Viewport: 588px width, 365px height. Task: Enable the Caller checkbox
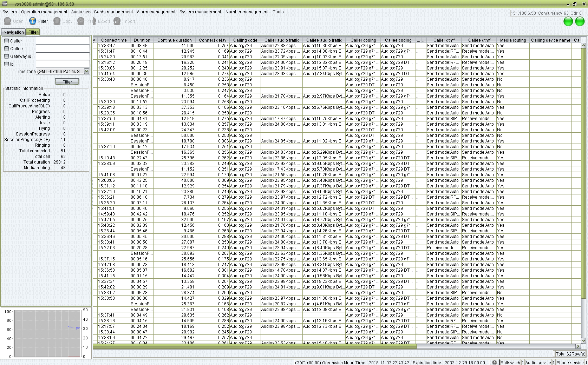click(6, 41)
